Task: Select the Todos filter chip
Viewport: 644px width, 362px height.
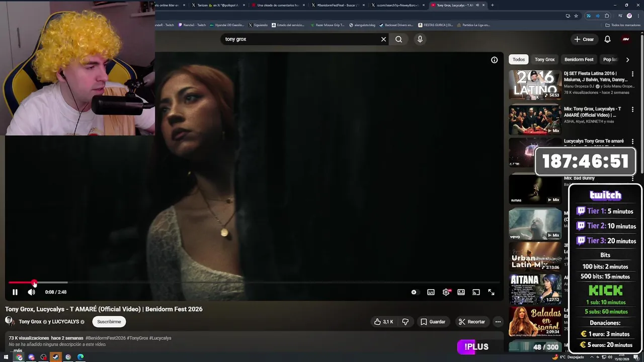Action: (518, 59)
